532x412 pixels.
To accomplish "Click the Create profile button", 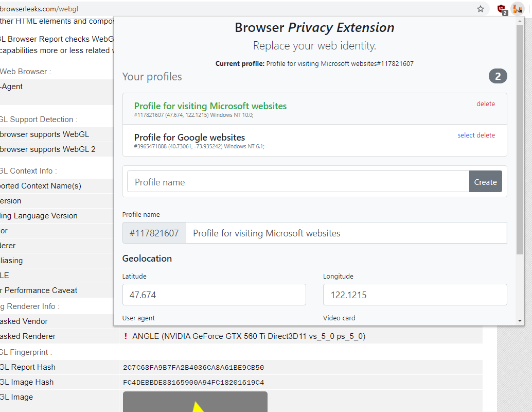I will coord(485,182).
